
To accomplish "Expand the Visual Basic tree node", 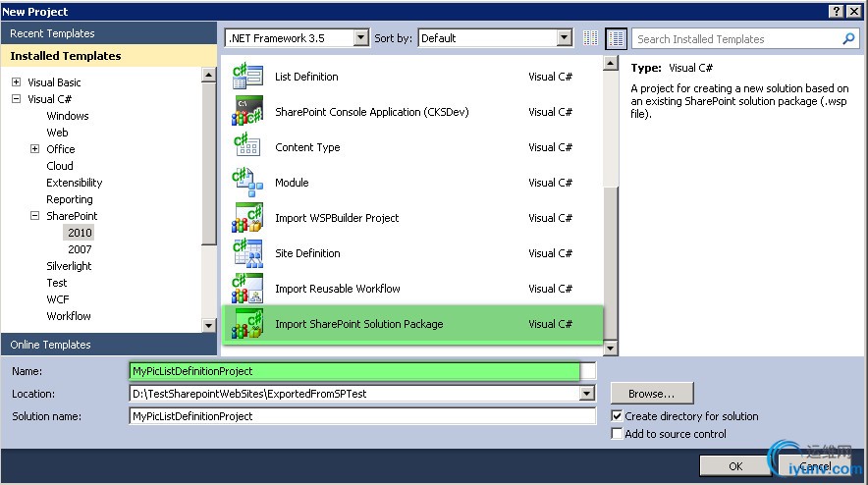I will (x=16, y=81).
